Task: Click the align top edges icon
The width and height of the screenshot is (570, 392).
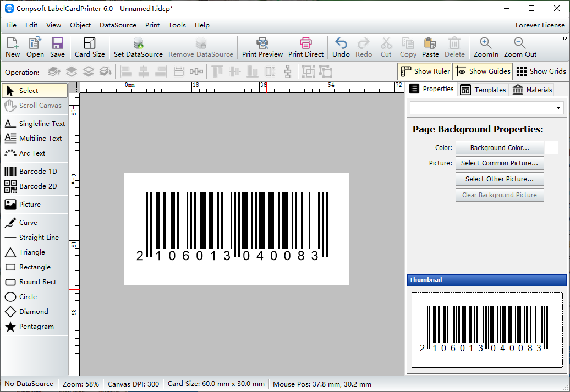Action: pos(217,71)
